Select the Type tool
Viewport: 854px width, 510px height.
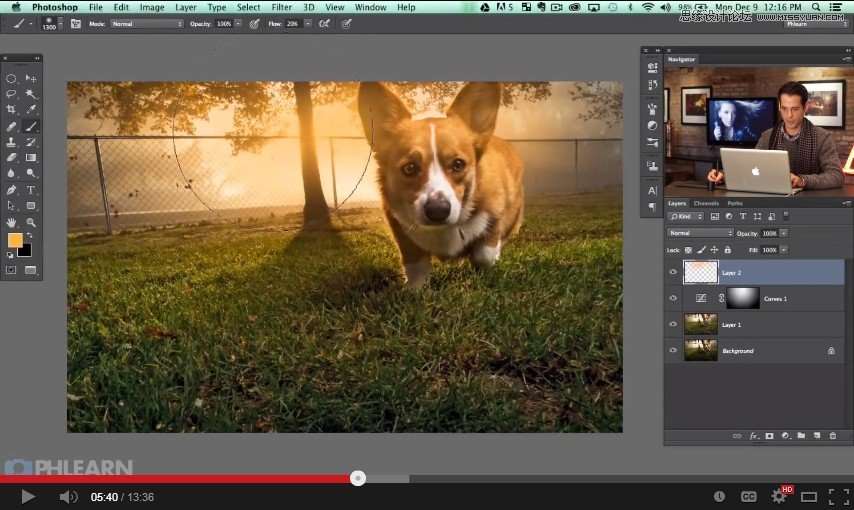click(x=31, y=189)
